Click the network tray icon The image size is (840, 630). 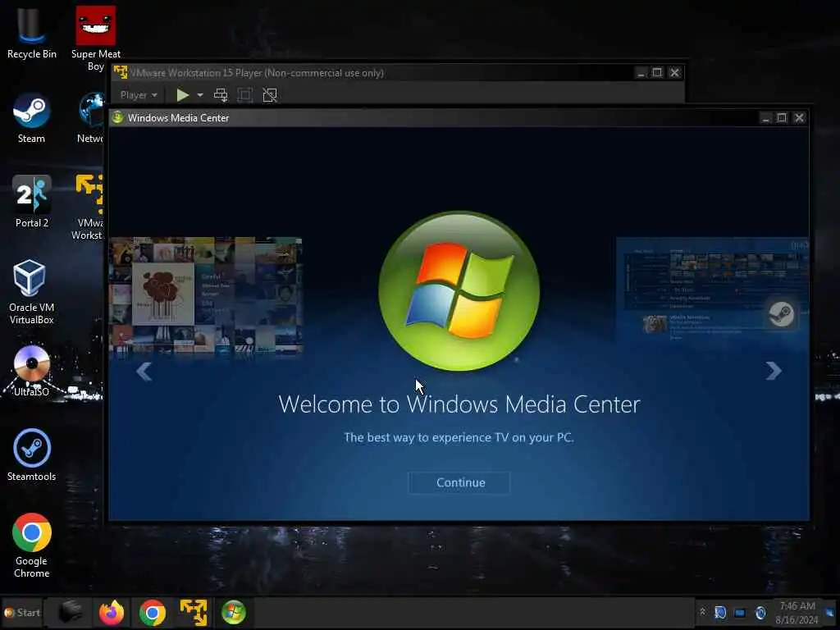click(740, 612)
